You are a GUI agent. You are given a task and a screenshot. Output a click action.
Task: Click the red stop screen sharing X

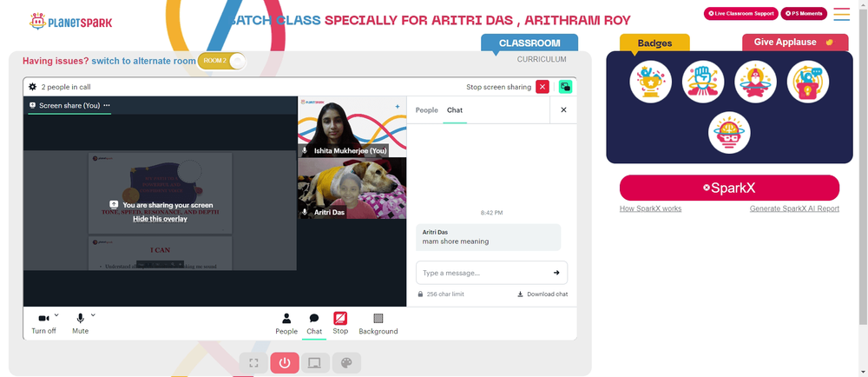tap(542, 87)
